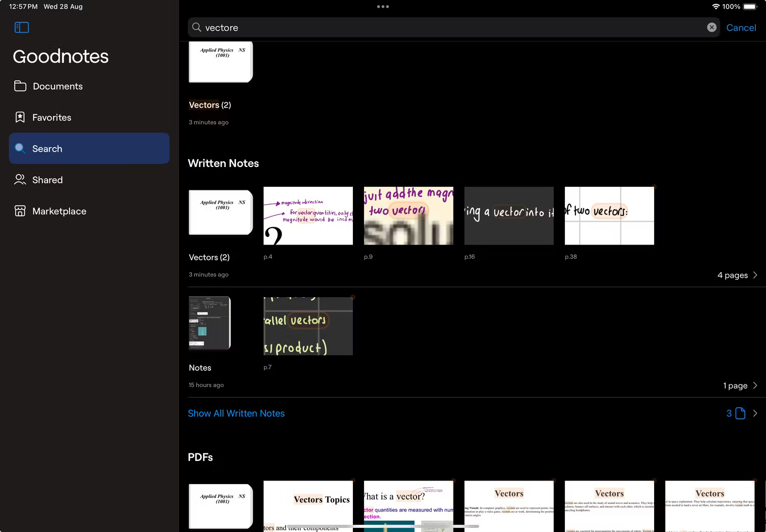This screenshot has height=532, width=766.
Task: Expand the 4 pages chevron for Vectors results
Action: (x=755, y=275)
